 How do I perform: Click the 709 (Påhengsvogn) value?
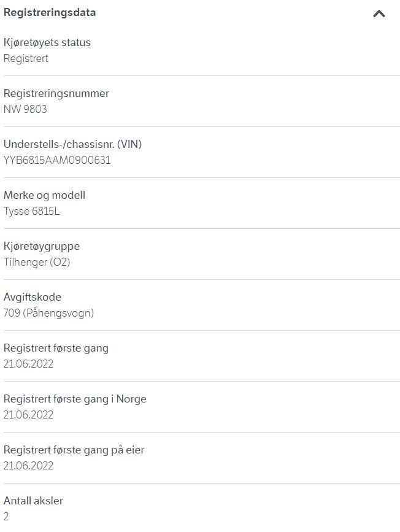pyautogui.click(x=48, y=313)
